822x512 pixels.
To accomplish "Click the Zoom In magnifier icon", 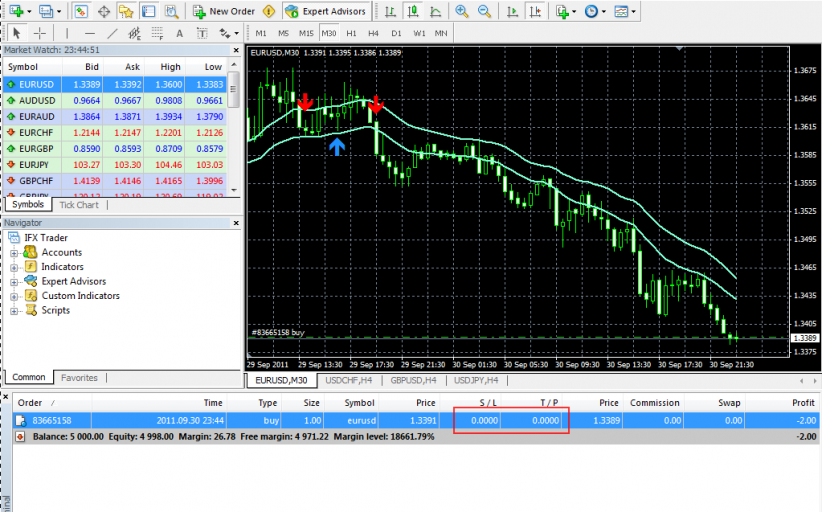I will click(x=461, y=12).
